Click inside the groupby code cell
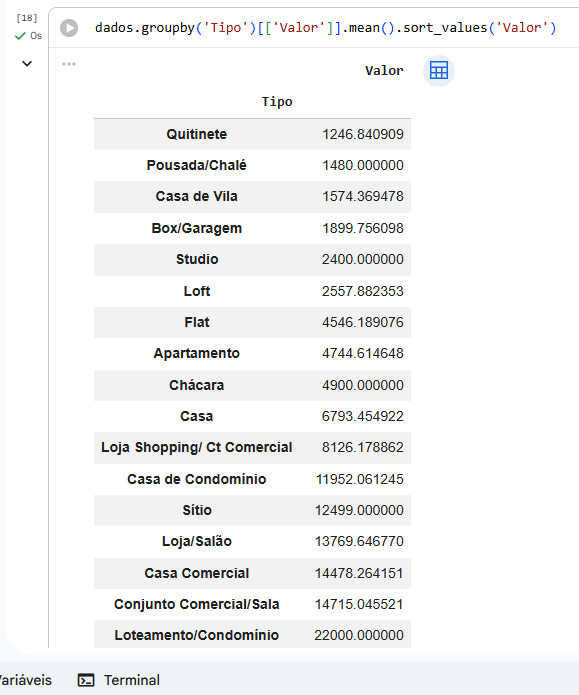This screenshot has width=579, height=695. (x=325, y=28)
